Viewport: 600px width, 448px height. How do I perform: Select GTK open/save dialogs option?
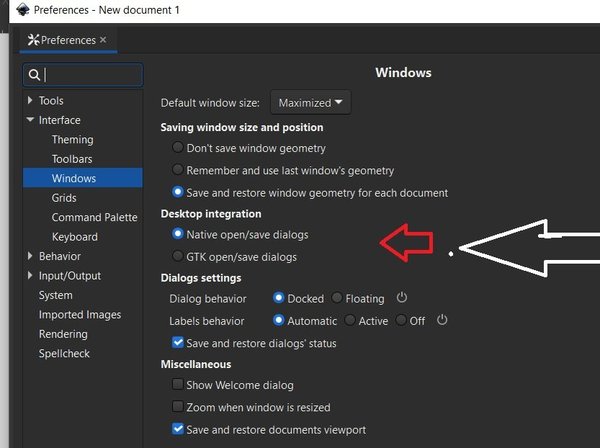click(x=178, y=257)
